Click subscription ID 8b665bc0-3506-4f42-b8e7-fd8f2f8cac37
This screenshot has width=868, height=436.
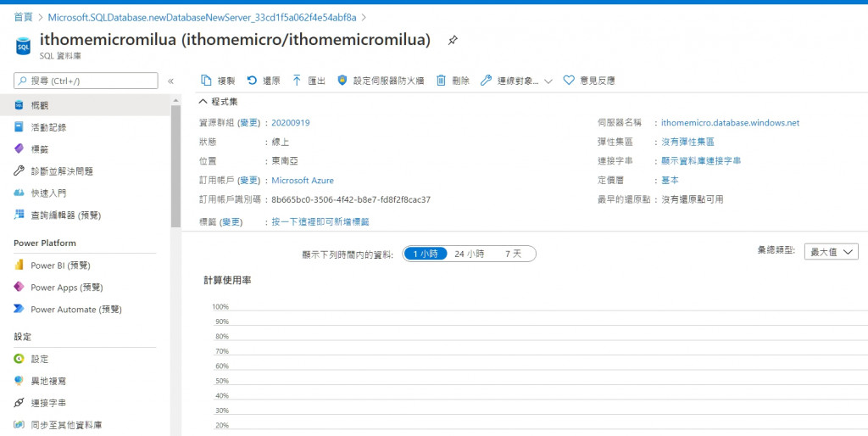pos(351,199)
